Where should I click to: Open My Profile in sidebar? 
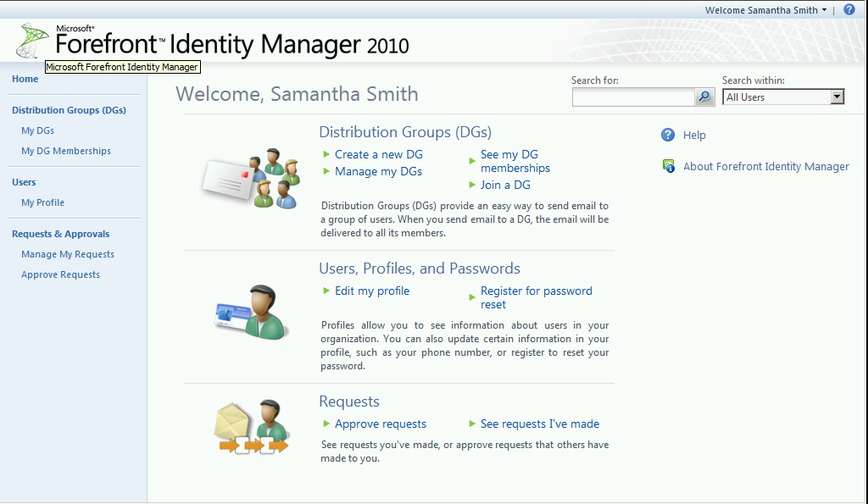point(42,202)
